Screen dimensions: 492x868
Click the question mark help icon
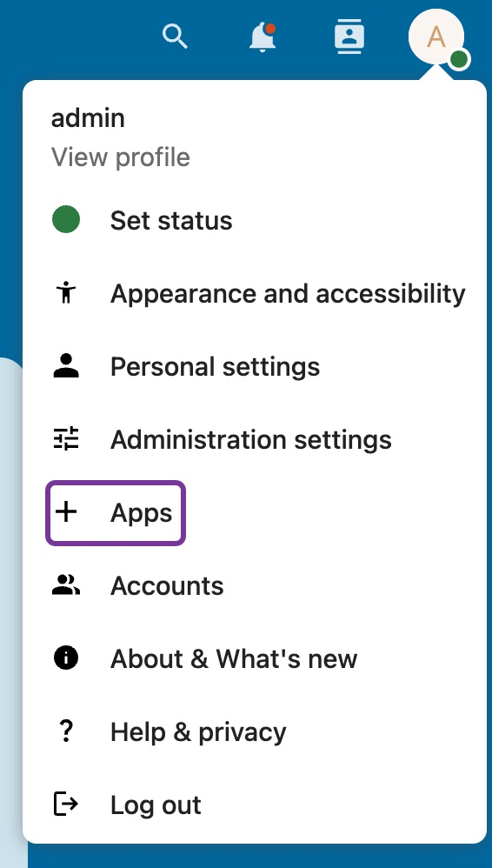tap(66, 731)
